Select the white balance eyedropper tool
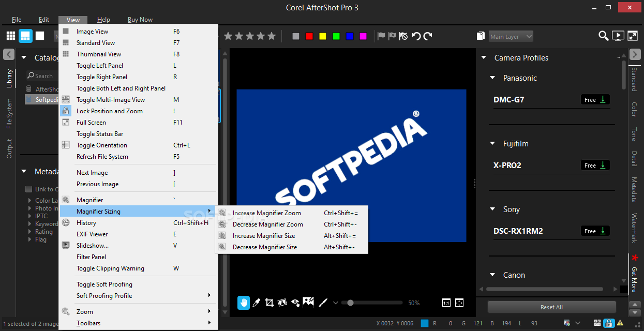Image resolution: width=644 pixels, height=331 pixels. (256, 303)
